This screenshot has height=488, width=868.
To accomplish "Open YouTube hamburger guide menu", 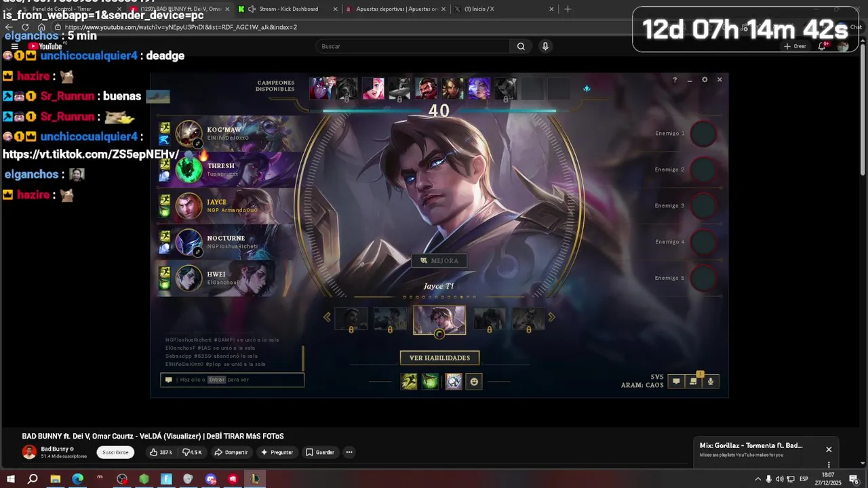I will pos(14,46).
